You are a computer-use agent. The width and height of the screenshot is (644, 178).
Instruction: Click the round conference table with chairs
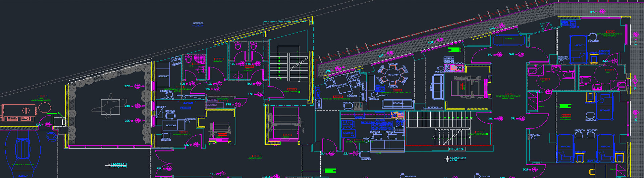coord(393,75)
